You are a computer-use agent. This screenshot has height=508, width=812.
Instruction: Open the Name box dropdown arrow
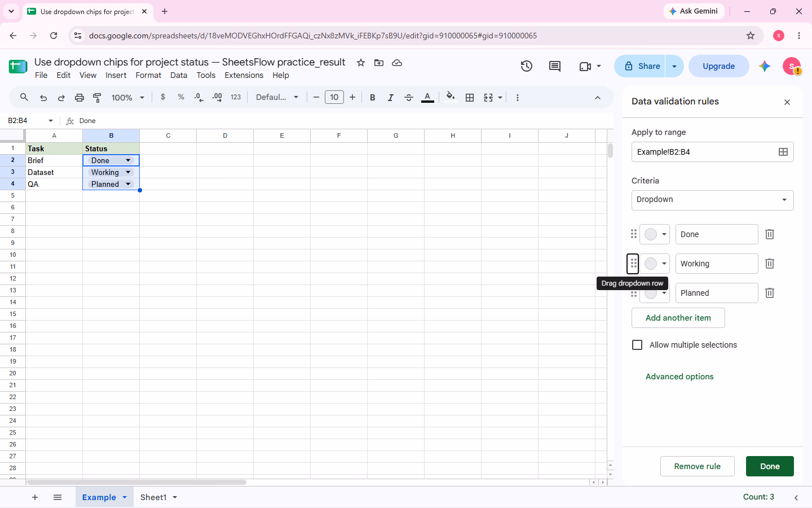click(51, 121)
